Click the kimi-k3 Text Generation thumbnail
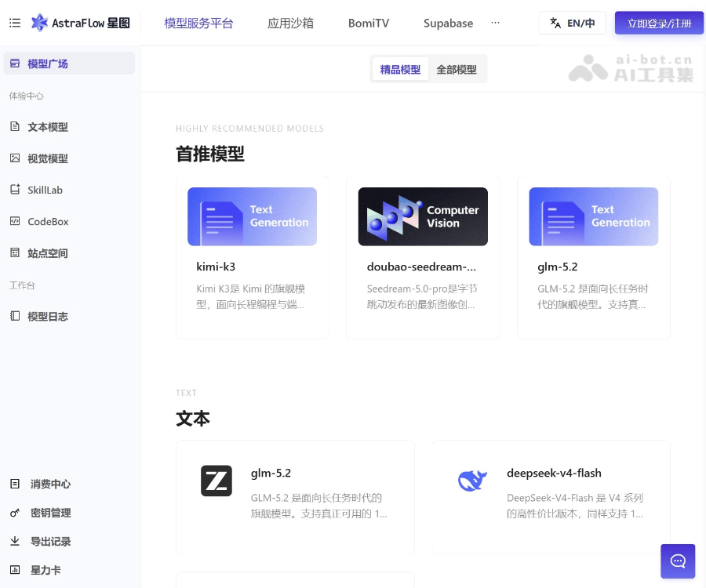This screenshot has height=588, width=706. (252, 216)
